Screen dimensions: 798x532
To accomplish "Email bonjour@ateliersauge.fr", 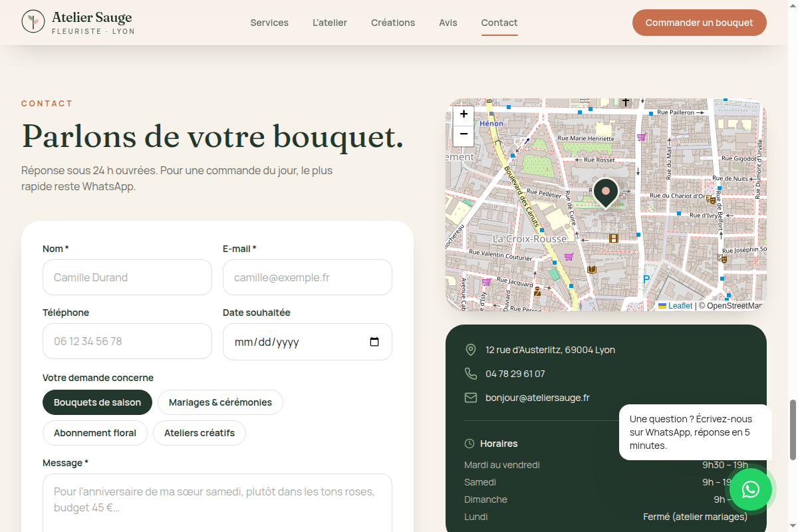I will [x=537, y=398].
